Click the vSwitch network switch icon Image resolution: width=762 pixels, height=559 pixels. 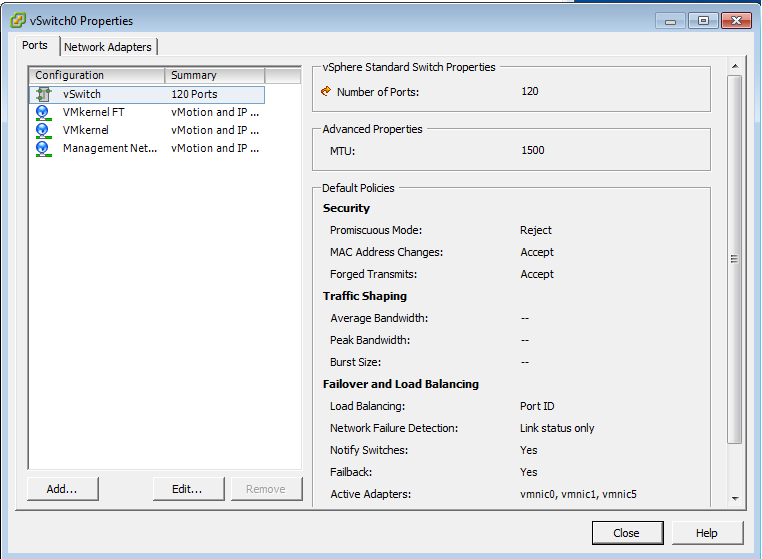pyautogui.click(x=43, y=94)
